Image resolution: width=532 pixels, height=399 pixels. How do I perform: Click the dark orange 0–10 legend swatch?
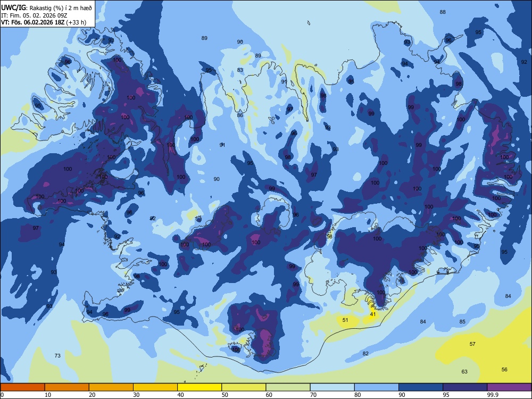coord(22,387)
